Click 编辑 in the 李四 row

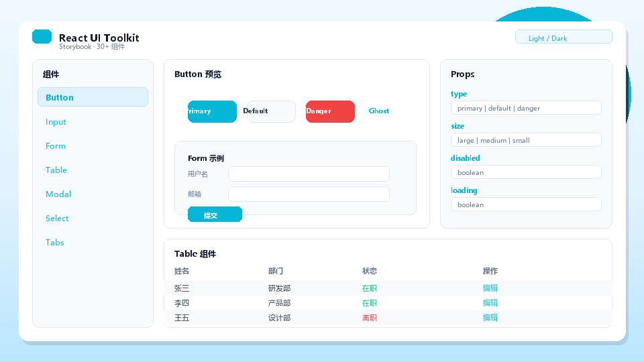tap(490, 303)
